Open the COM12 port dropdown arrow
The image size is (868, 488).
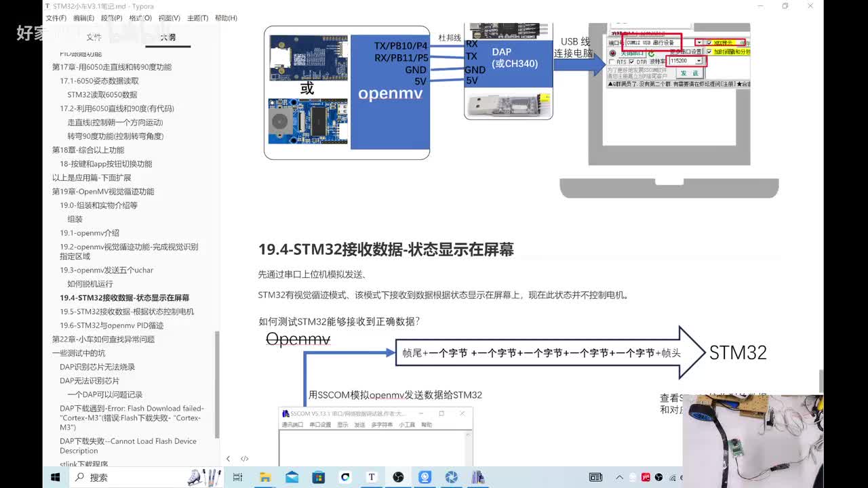[699, 42]
